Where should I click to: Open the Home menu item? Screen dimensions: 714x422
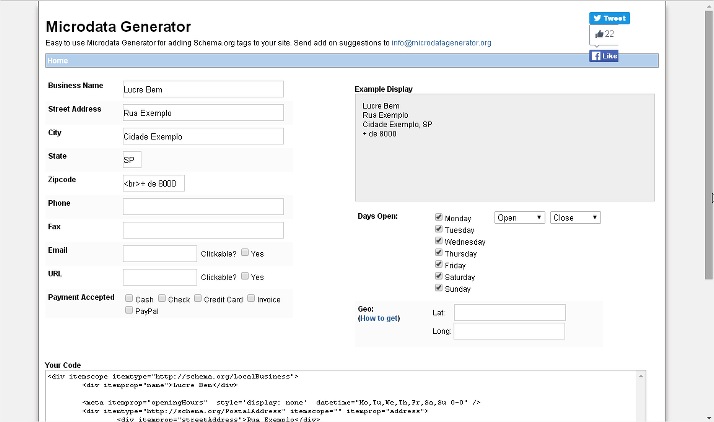pos(57,61)
